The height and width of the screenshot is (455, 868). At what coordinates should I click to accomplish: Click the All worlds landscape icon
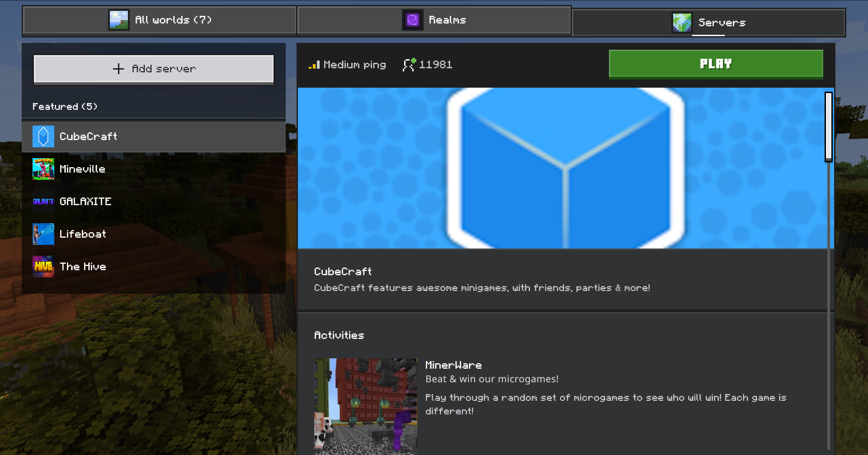point(119,20)
